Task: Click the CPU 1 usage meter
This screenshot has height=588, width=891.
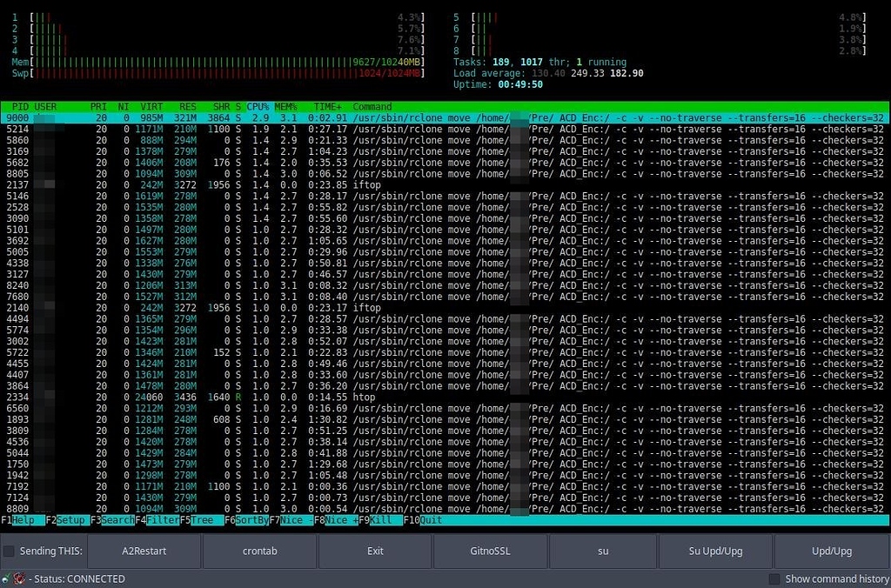Action: pos(218,17)
